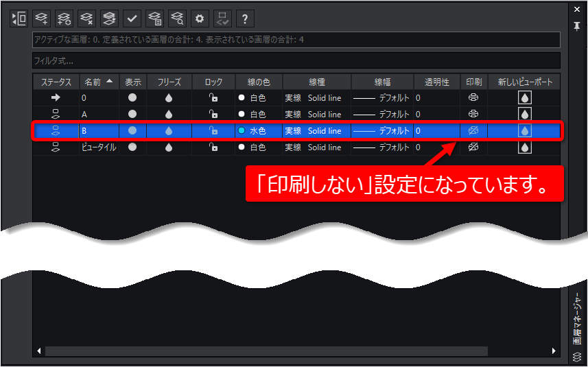
Task: Open lineweight デフォルト cell of layer 0
Action: pyautogui.click(x=381, y=98)
